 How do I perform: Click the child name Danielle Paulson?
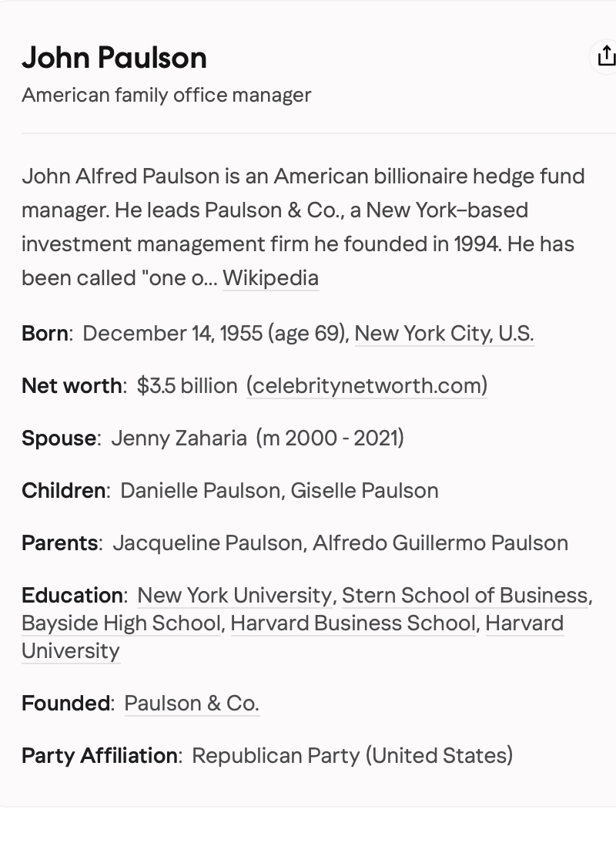point(200,490)
